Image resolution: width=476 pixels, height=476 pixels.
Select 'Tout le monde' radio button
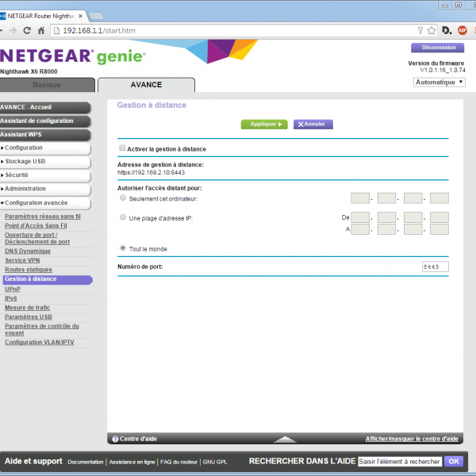pos(122,248)
